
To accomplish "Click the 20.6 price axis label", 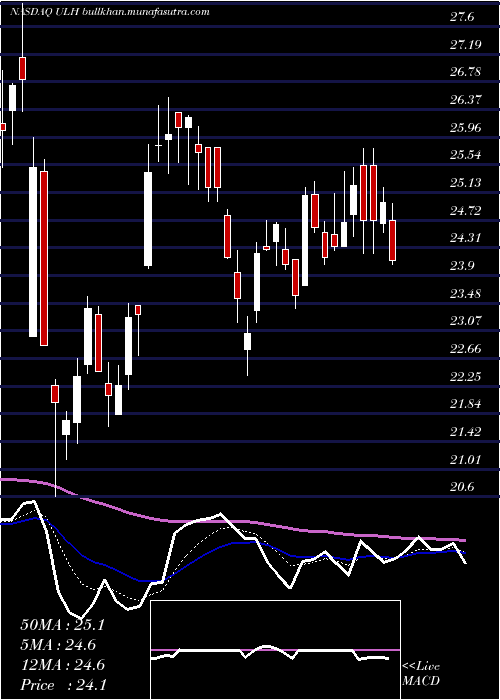I will [462, 488].
